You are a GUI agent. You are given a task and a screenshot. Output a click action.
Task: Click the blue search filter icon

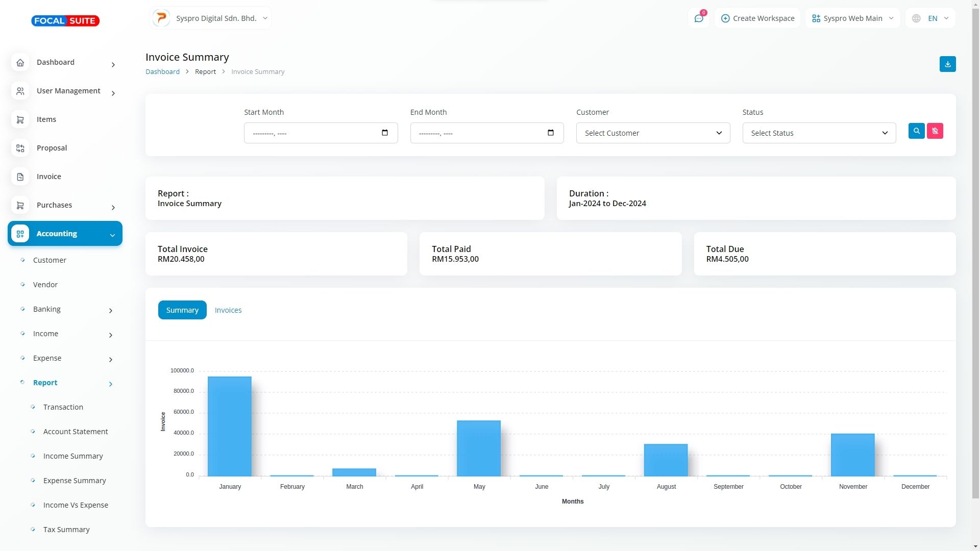point(916,131)
